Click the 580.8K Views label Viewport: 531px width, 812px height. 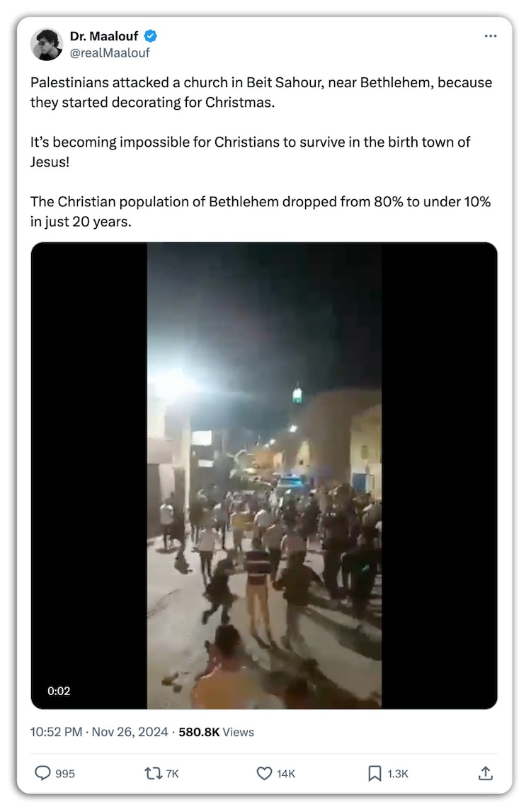[217, 732]
